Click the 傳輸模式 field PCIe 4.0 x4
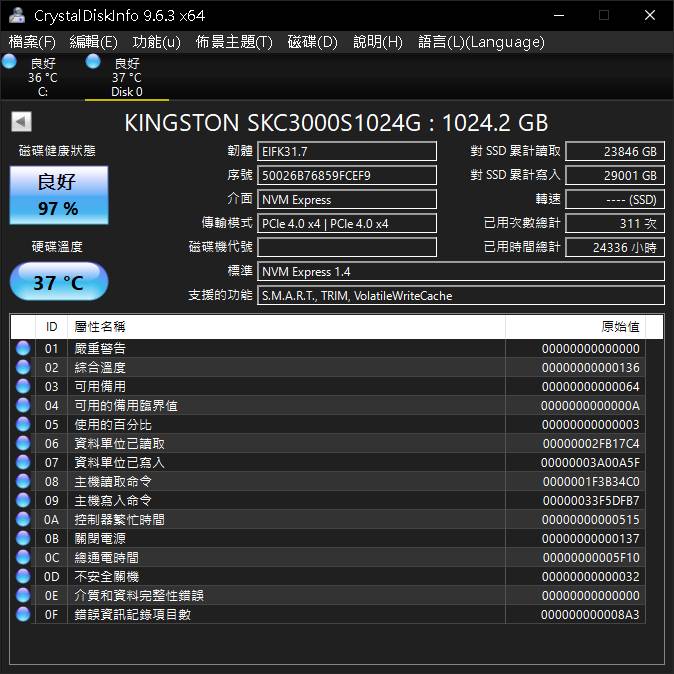 point(347,224)
